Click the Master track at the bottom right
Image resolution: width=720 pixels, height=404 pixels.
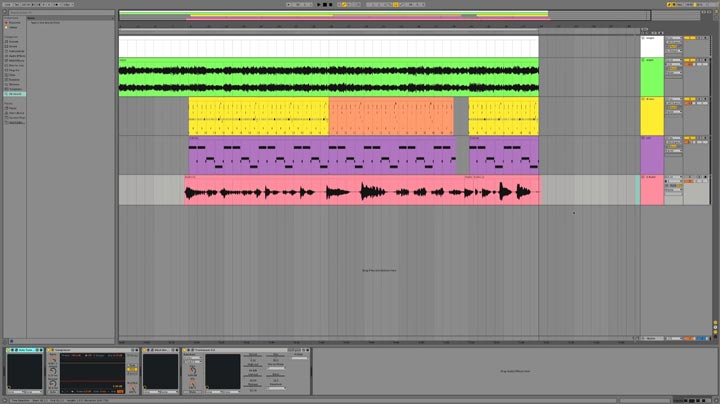(651, 338)
